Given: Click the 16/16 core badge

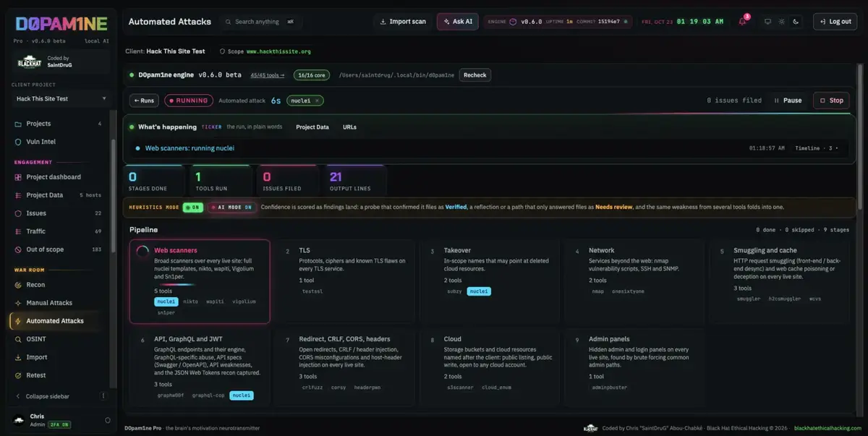Looking at the screenshot, I should (x=311, y=75).
